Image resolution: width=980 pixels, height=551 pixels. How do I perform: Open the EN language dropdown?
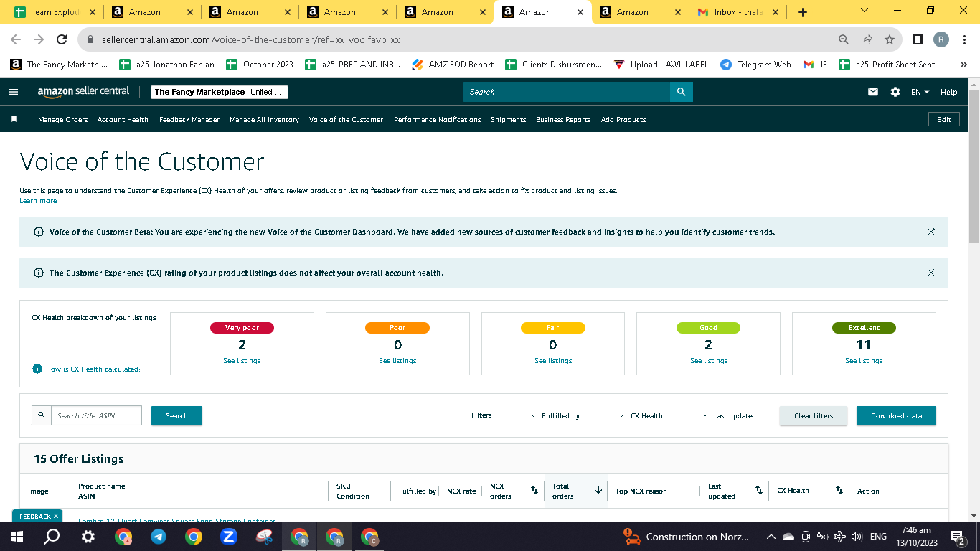(x=920, y=92)
